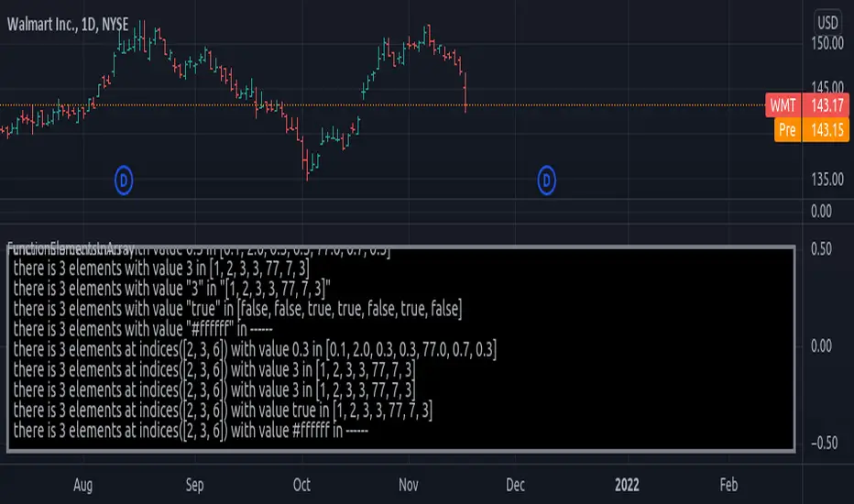
Task: Click the 2022 label on time axis
Action: point(629,483)
